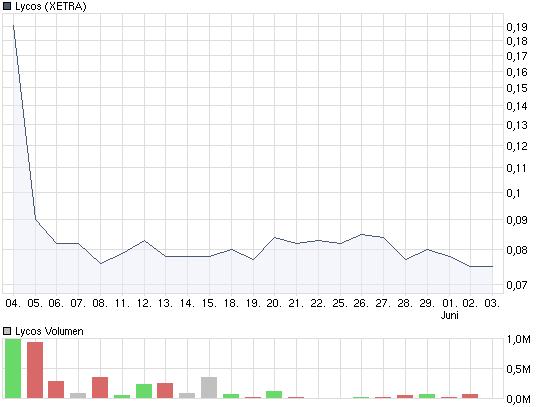Click the '03.' date label
The height and width of the screenshot is (407, 545).
(492, 303)
